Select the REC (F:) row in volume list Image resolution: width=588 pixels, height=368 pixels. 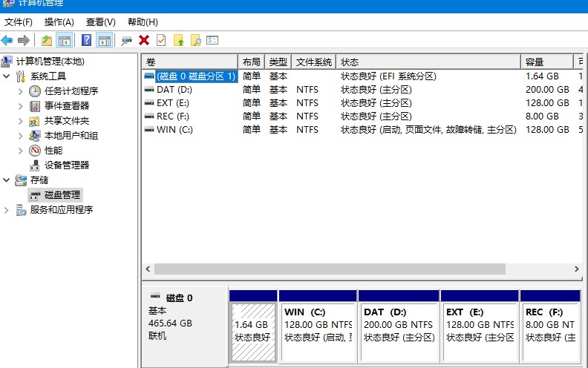[x=362, y=116]
